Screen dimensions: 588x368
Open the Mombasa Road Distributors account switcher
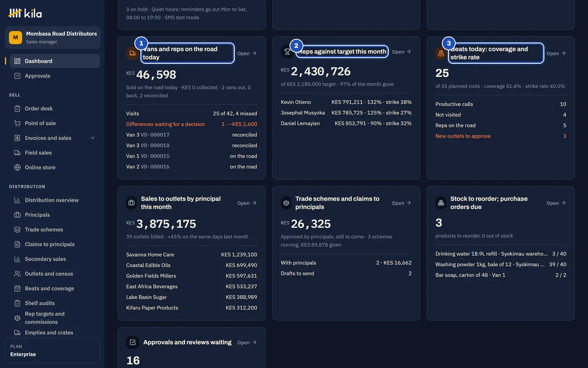[53, 38]
